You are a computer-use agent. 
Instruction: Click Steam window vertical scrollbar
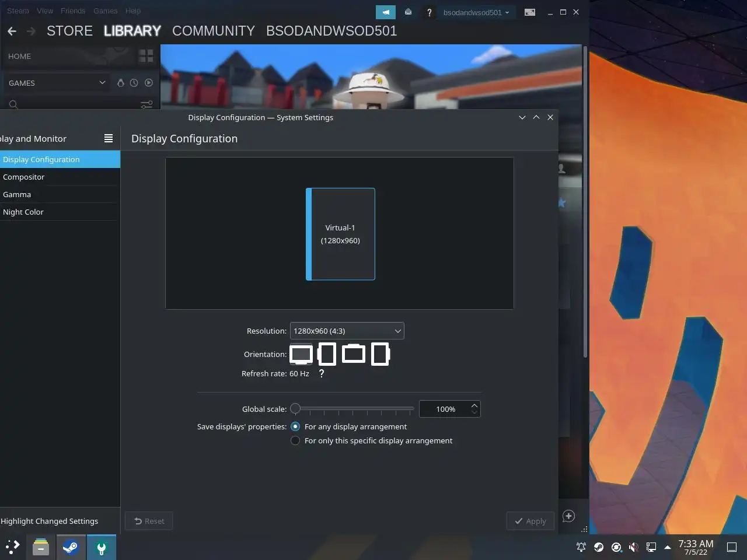[x=585, y=201]
